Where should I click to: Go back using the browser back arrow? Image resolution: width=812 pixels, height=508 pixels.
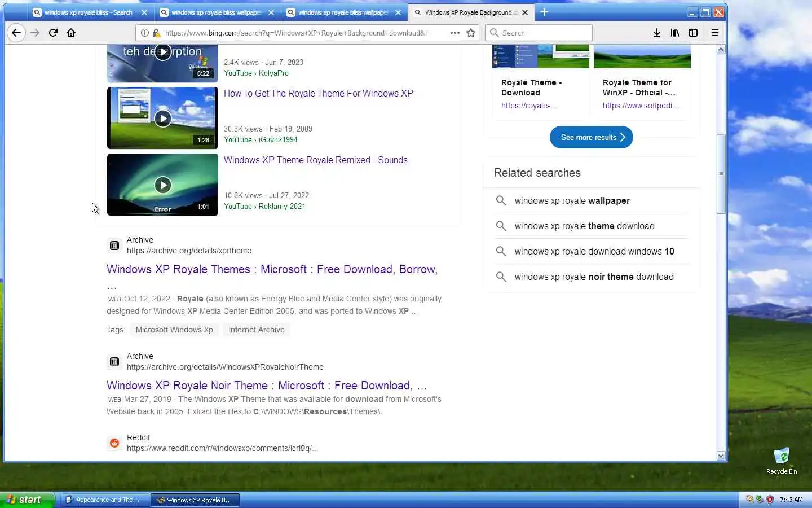tap(16, 33)
